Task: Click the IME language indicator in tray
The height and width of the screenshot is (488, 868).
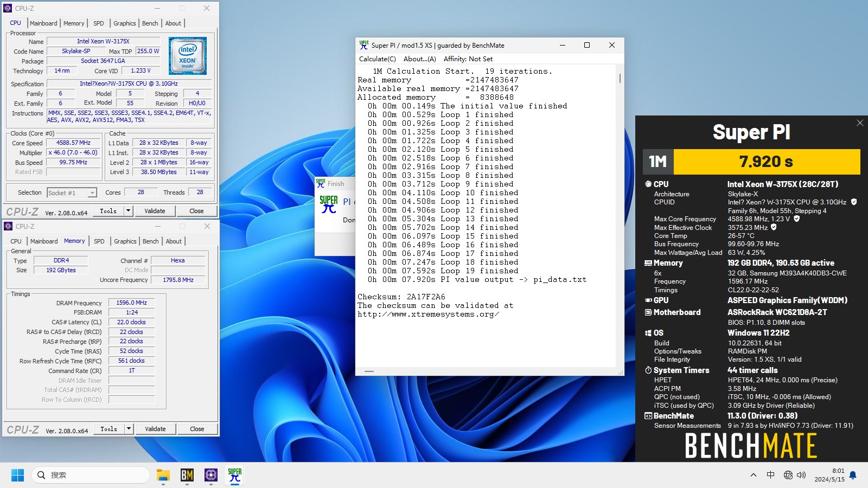Action: point(770,475)
